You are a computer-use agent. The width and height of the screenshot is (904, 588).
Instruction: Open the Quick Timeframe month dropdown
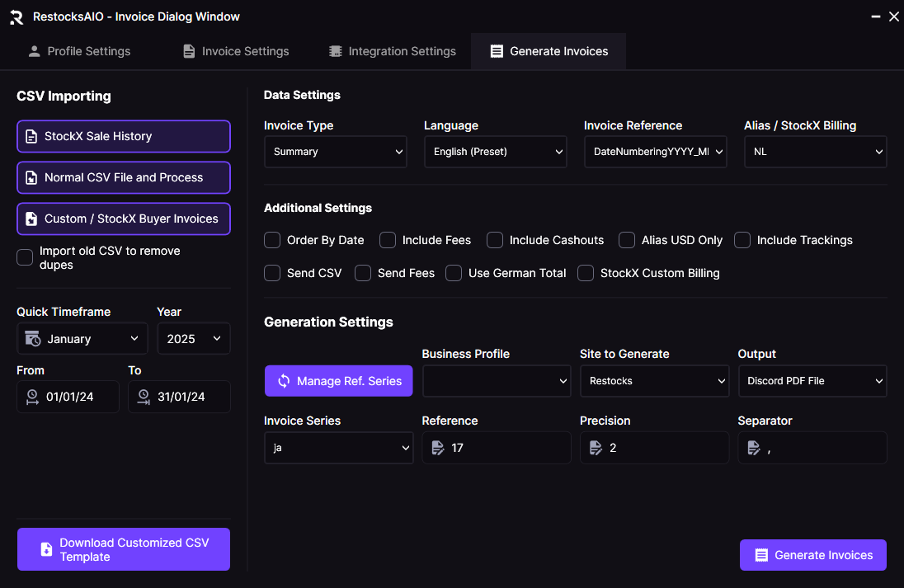pyautogui.click(x=82, y=338)
